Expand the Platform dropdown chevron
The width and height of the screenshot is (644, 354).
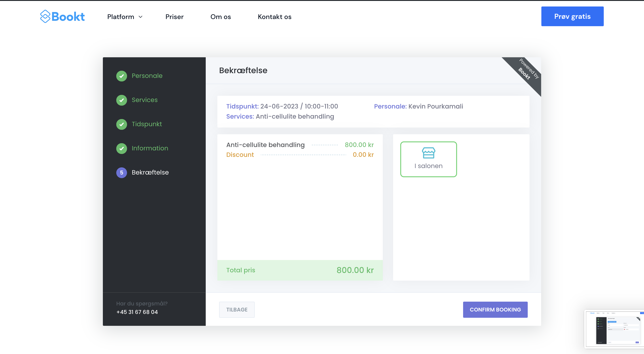pos(140,17)
